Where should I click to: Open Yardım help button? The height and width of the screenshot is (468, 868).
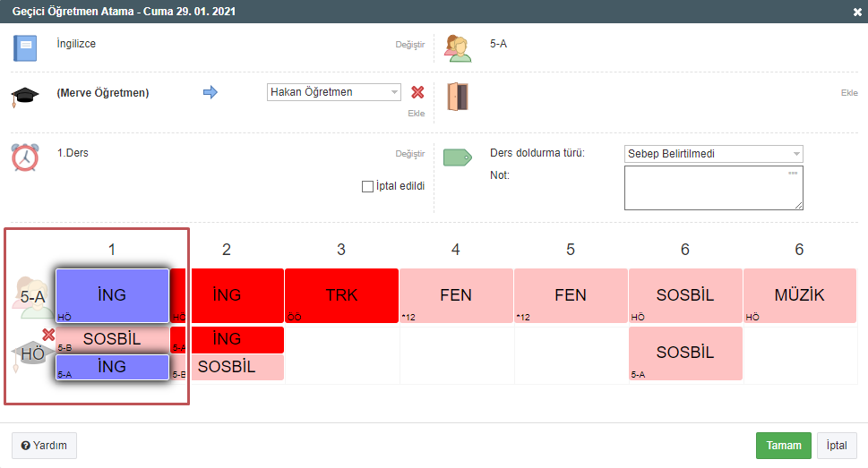(44, 446)
